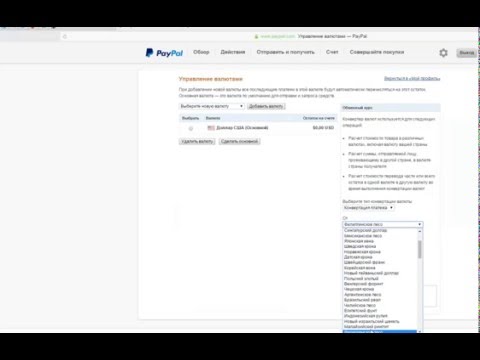The width and height of the screenshot is (480, 360).
Task: Click the currency list scroll-up arrow
Action: tap(420, 231)
